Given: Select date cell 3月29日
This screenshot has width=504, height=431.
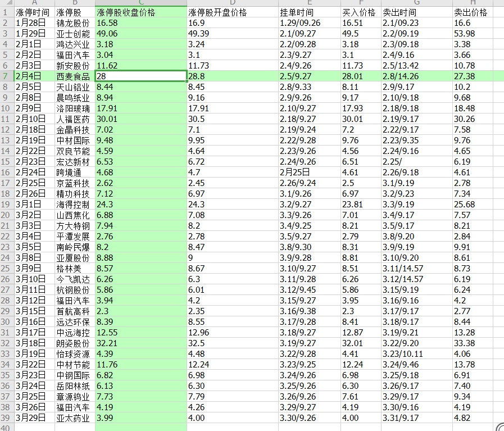Looking at the screenshot, I should [x=34, y=418].
